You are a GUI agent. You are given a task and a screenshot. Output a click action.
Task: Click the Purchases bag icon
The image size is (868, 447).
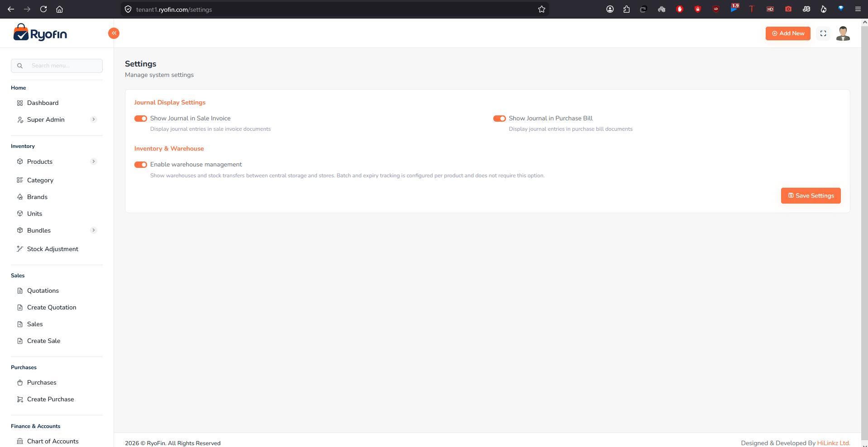click(20, 383)
